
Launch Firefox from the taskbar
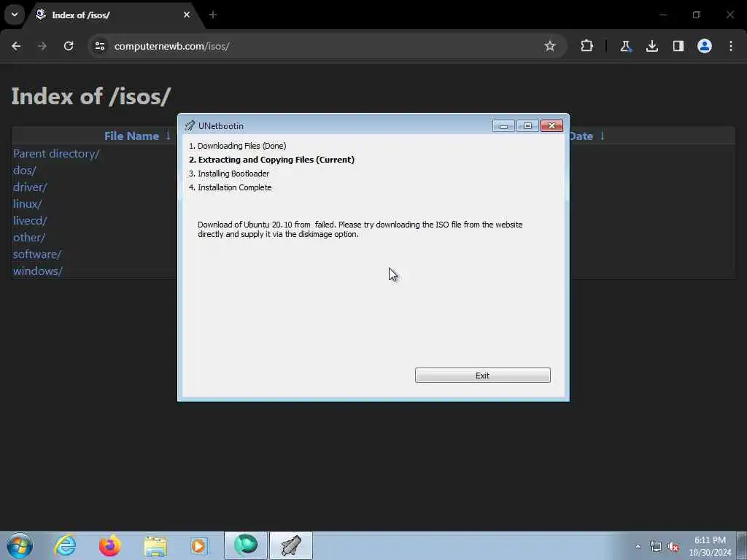point(109,545)
